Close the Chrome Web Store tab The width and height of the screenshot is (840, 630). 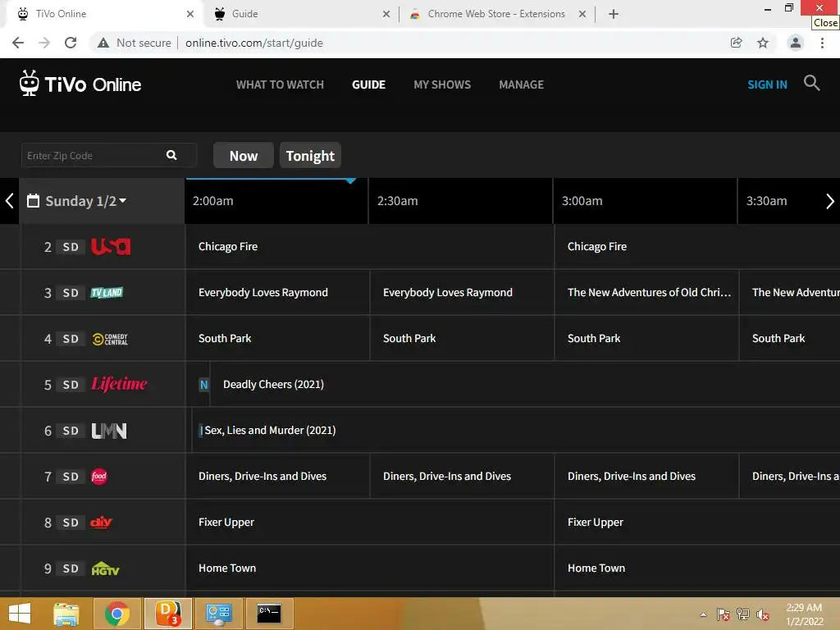click(582, 14)
